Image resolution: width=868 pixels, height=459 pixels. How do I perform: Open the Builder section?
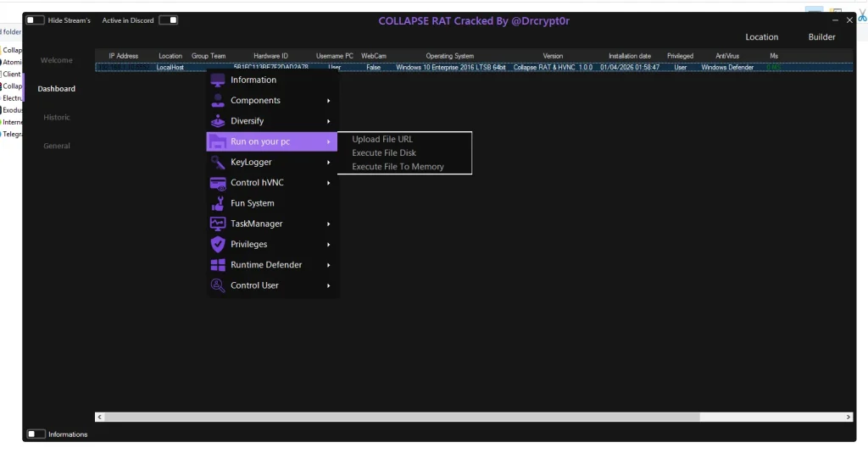pyautogui.click(x=821, y=37)
